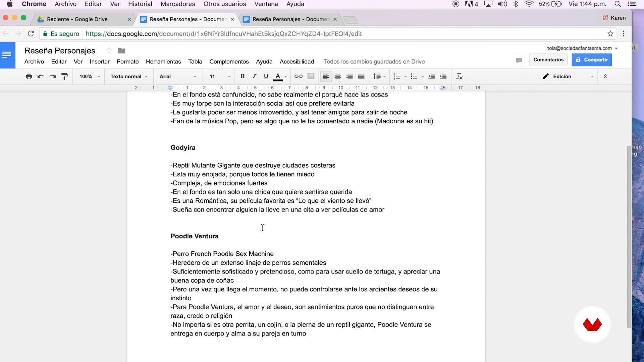Screen dimensions: 644x362
Task: Open the Docs home icon
Action: 7,55
